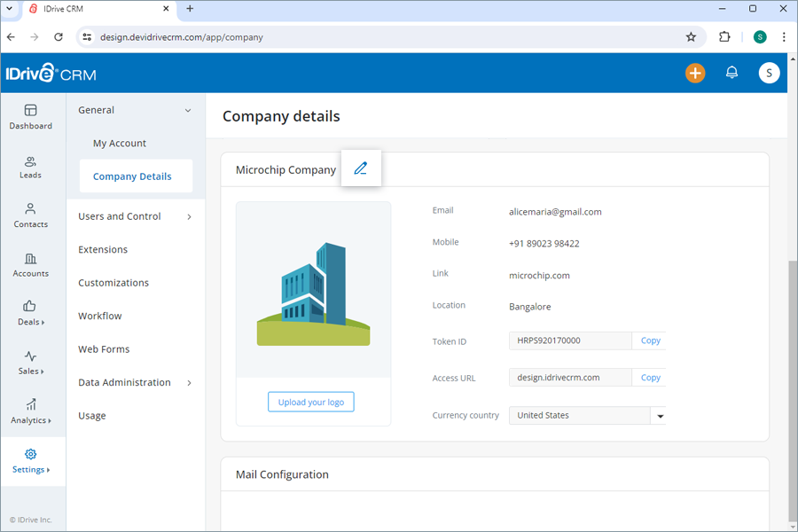The width and height of the screenshot is (798, 532).
Task: Open the Analytics section
Action: (32, 412)
